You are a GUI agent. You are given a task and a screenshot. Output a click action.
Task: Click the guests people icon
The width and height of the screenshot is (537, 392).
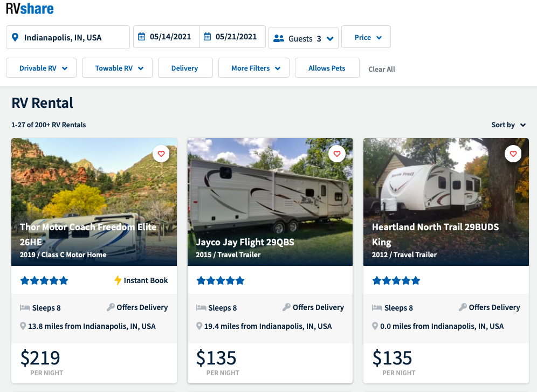pyautogui.click(x=279, y=38)
